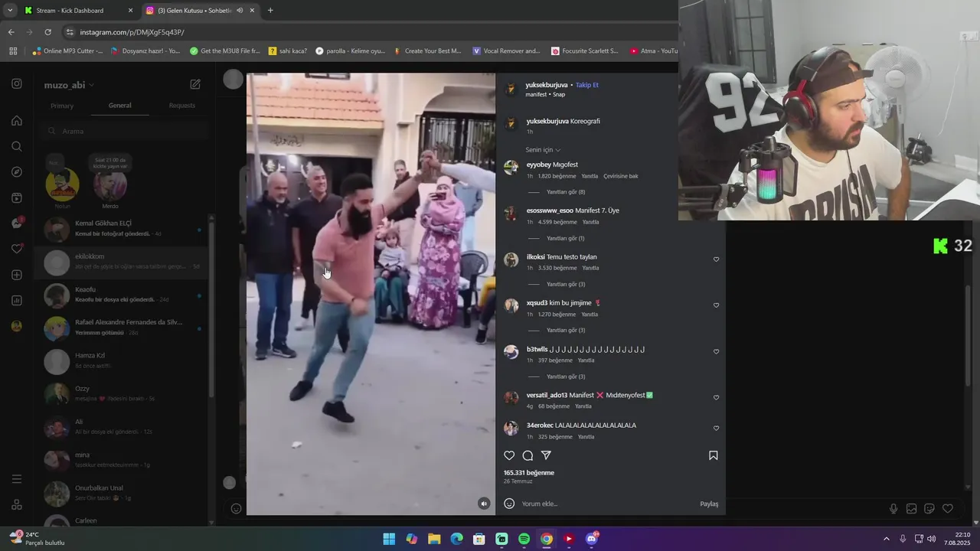The width and height of the screenshot is (980, 551).
Task: Switch to the Requests inbox tab
Action: (x=182, y=106)
